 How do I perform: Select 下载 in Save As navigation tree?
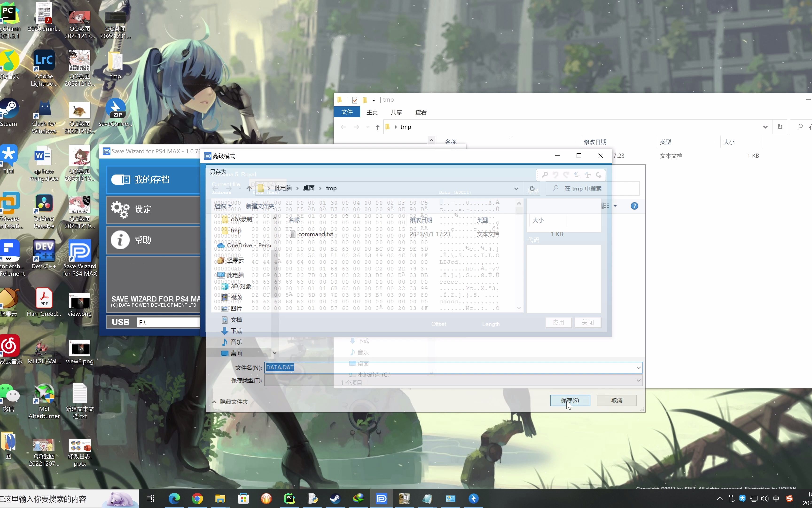click(x=232, y=331)
